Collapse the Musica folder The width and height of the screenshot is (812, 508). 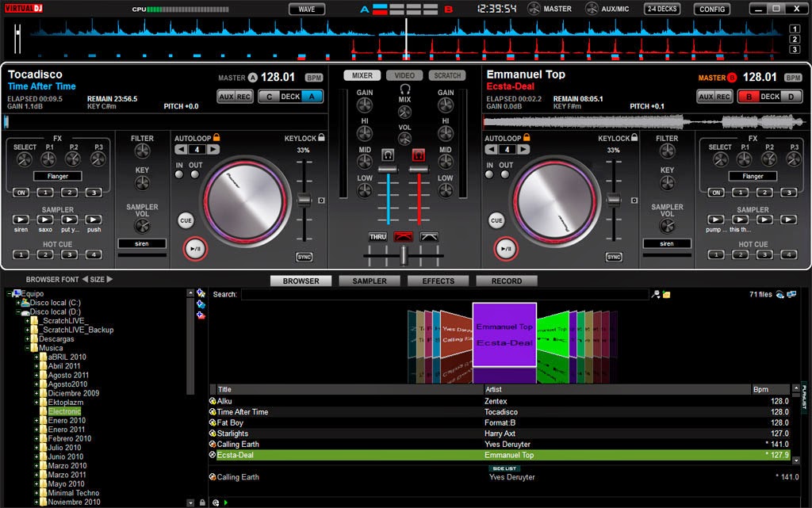(x=28, y=348)
